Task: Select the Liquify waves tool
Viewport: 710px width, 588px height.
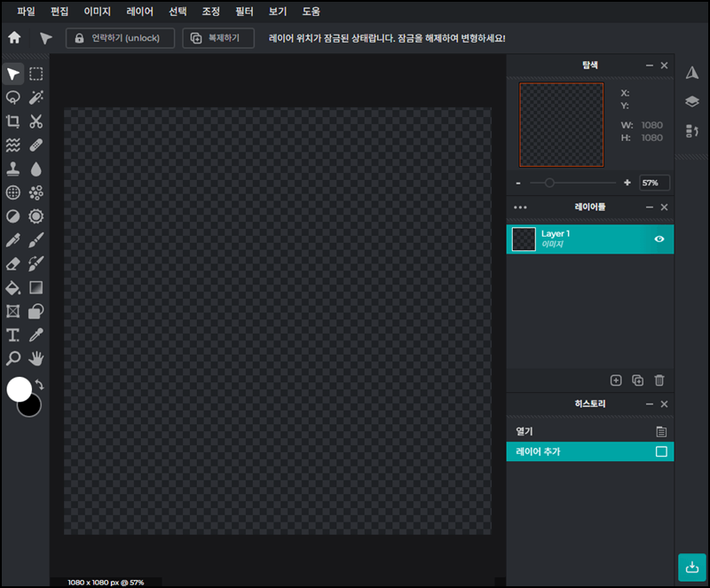Action: point(13,145)
